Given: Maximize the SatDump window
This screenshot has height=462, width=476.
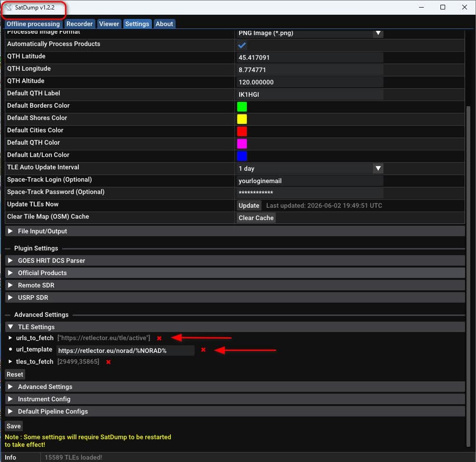Looking at the screenshot, I should click(x=443, y=7).
